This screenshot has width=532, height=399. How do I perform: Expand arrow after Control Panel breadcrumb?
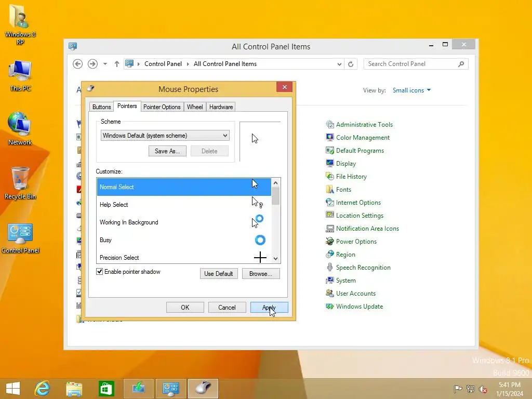point(188,64)
